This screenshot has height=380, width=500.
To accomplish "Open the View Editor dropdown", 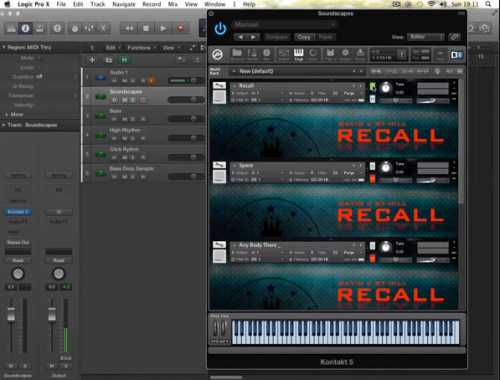I will click(425, 37).
